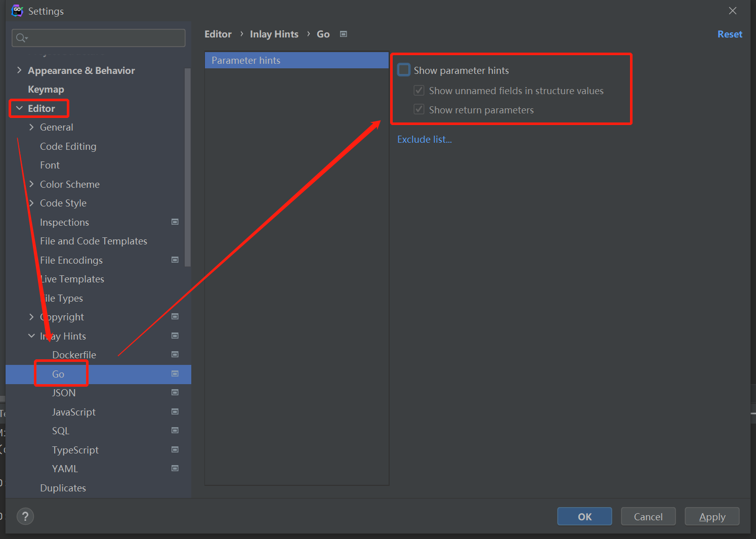
Task: Open Font settings
Action: pos(50,165)
